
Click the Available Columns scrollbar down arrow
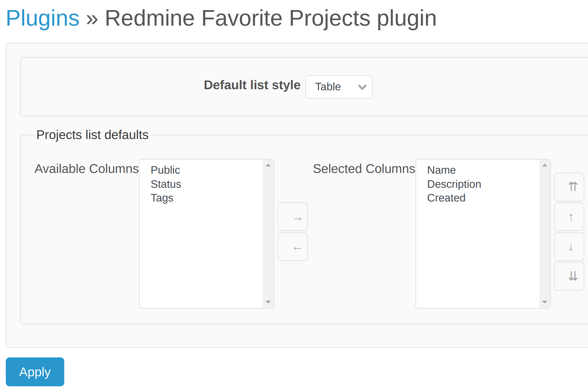pyautogui.click(x=268, y=302)
